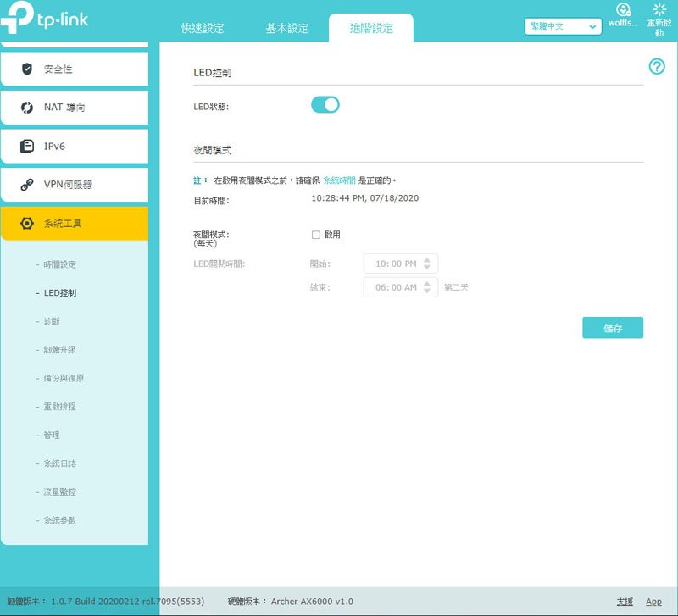Click the NAT 導向 circular arrows icon
The height and width of the screenshot is (616, 678).
pyautogui.click(x=27, y=108)
